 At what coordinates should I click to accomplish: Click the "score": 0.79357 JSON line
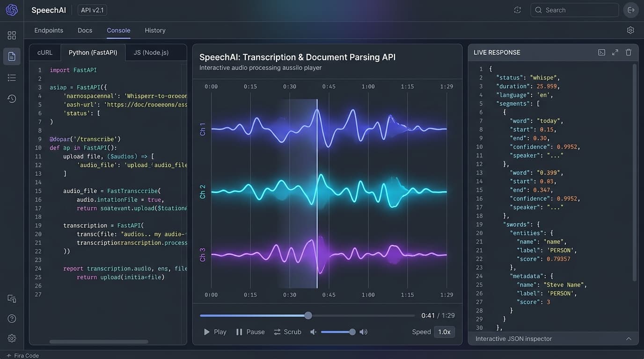[x=543, y=258]
